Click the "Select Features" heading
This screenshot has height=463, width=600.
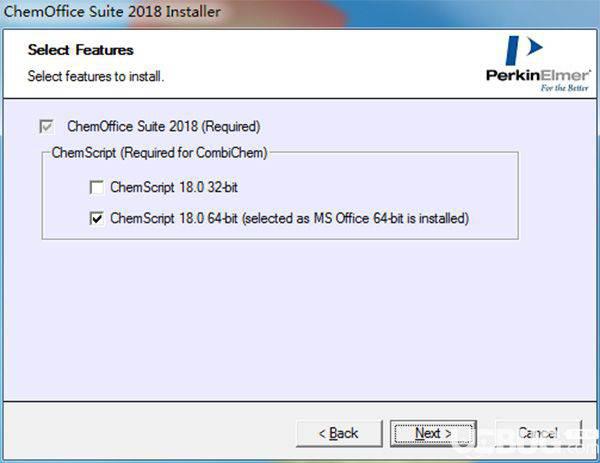coord(80,50)
